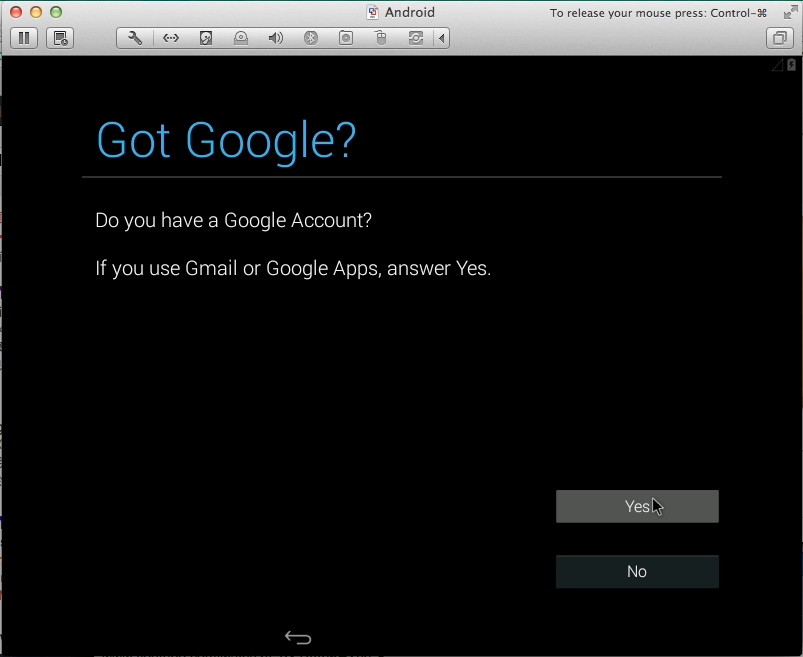The width and height of the screenshot is (803, 657).
Task: Tap the Android back arrow
Action: click(298, 638)
